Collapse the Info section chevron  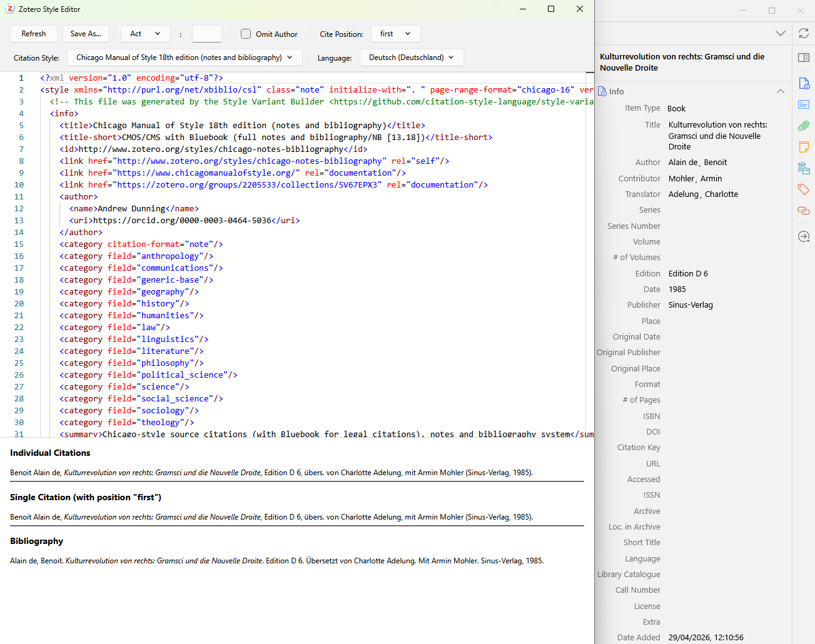[781, 91]
